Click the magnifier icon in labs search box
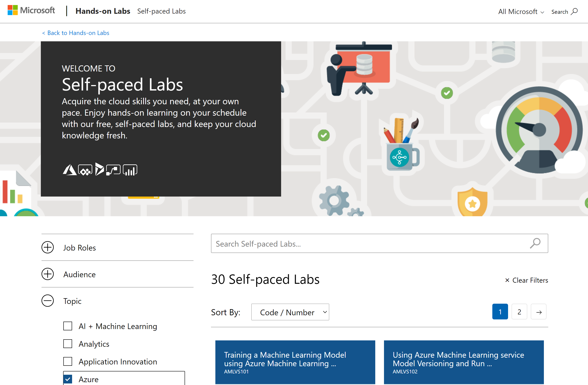588x385 pixels. point(535,243)
